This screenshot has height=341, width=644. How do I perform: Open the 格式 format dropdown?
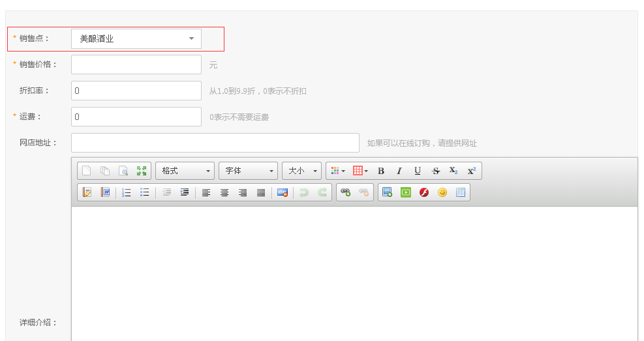185,171
